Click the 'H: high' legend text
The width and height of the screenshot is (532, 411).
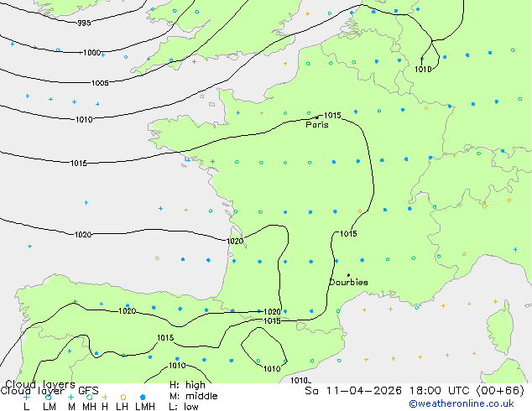(187, 385)
